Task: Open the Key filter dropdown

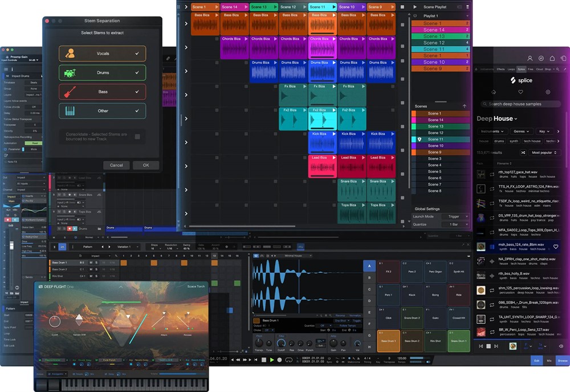Action: point(544,131)
